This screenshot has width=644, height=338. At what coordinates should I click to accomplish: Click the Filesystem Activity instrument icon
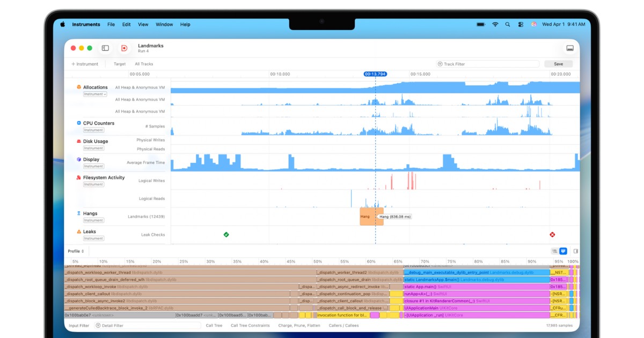coord(79,178)
